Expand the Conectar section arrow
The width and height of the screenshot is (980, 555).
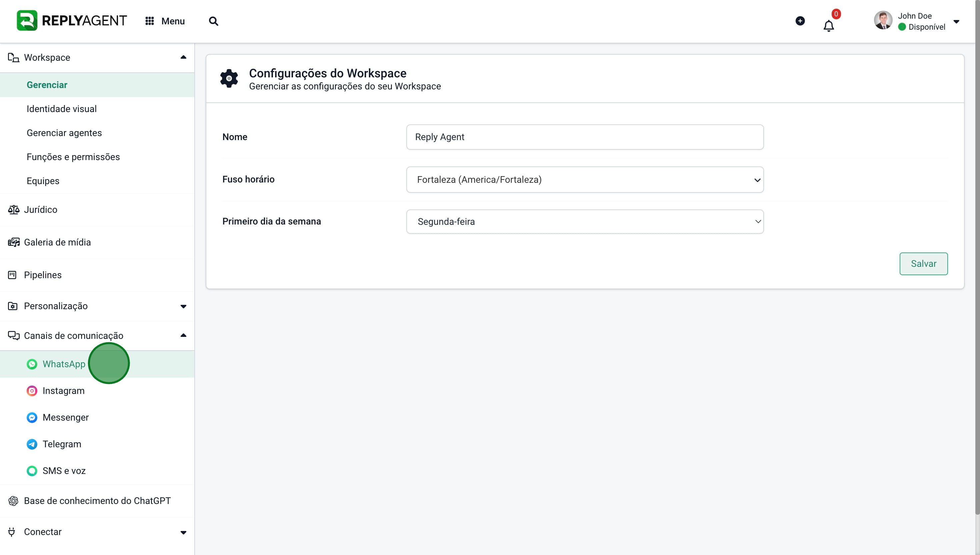[183, 533]
